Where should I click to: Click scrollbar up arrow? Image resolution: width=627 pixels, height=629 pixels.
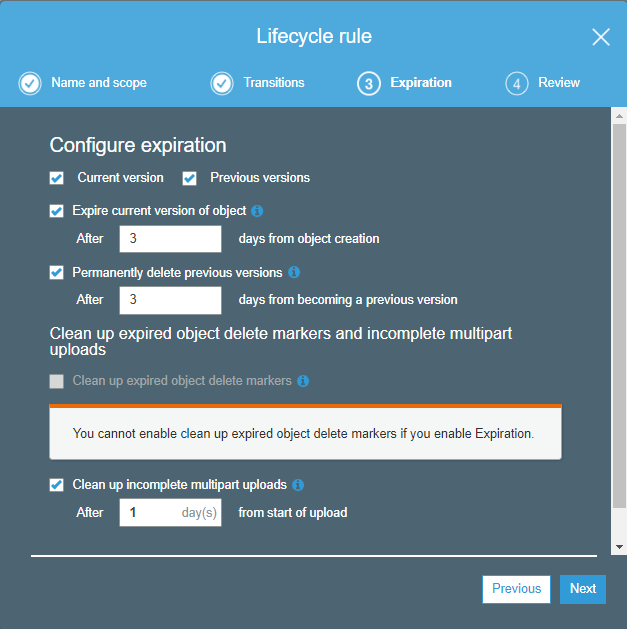pos(619,116)
